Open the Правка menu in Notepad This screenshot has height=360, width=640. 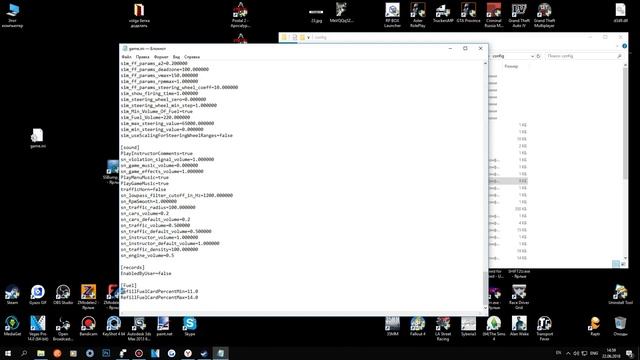click(142, 57)
